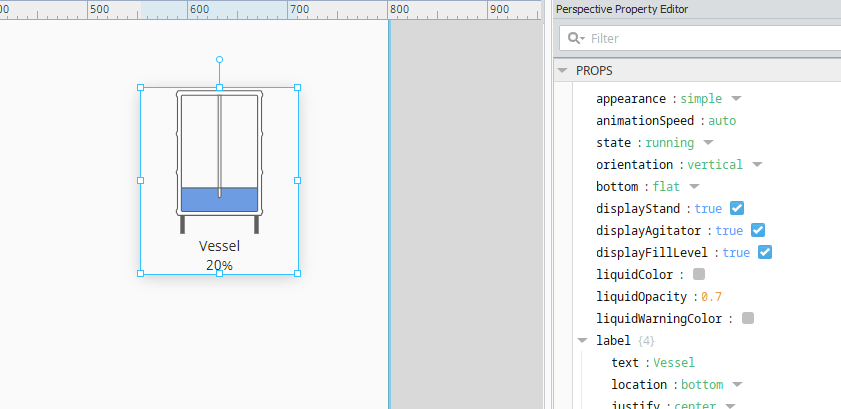Click the bottom-right resize handle of vessel
Screen dimensions: 841x409
(297, 273)
